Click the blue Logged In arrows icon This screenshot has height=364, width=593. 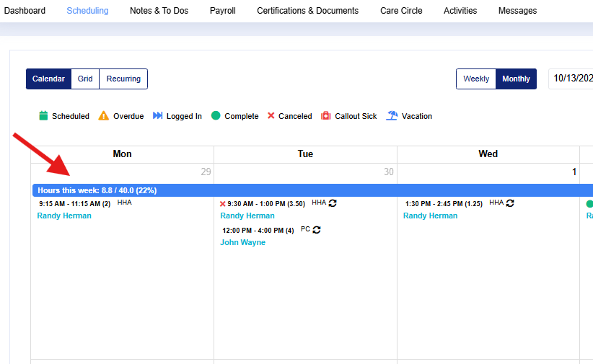pos(158,116)
